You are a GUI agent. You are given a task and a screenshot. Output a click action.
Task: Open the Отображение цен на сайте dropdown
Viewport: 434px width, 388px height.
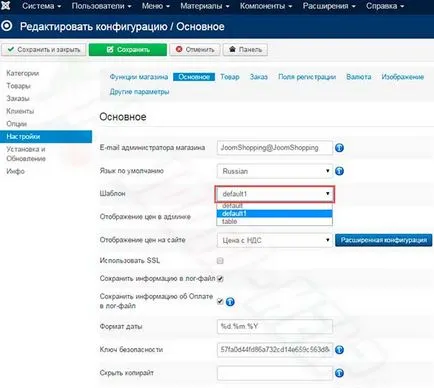[275, 240]
